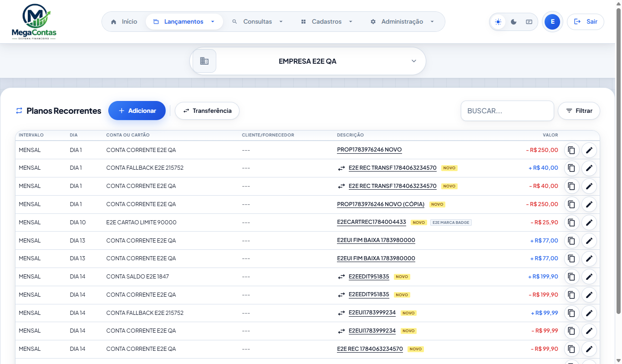Edit the E2E REC TRANSF -R$ 40,00 plan
This screenshot has height=364, width=622.
tap(589, 186)
